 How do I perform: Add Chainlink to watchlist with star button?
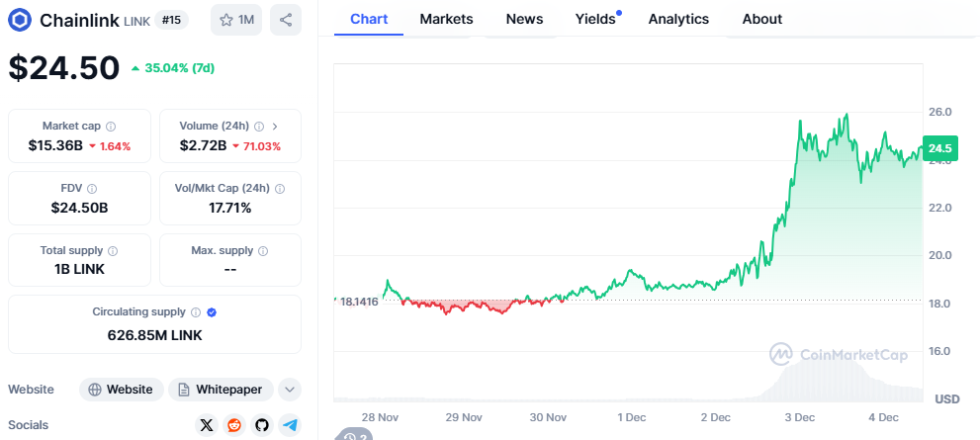(x=236, y=20)
